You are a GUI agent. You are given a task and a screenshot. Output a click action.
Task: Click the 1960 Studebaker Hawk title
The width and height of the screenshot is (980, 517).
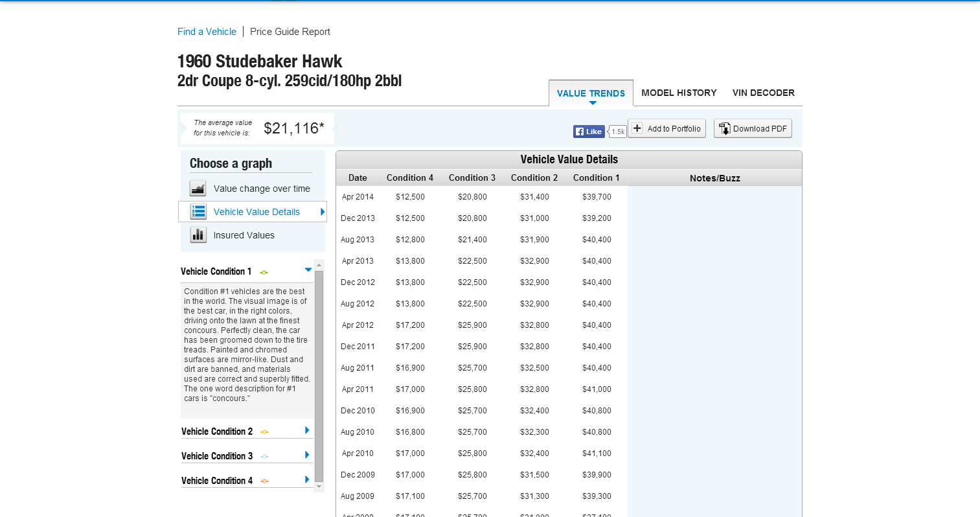tap(260, 62)
